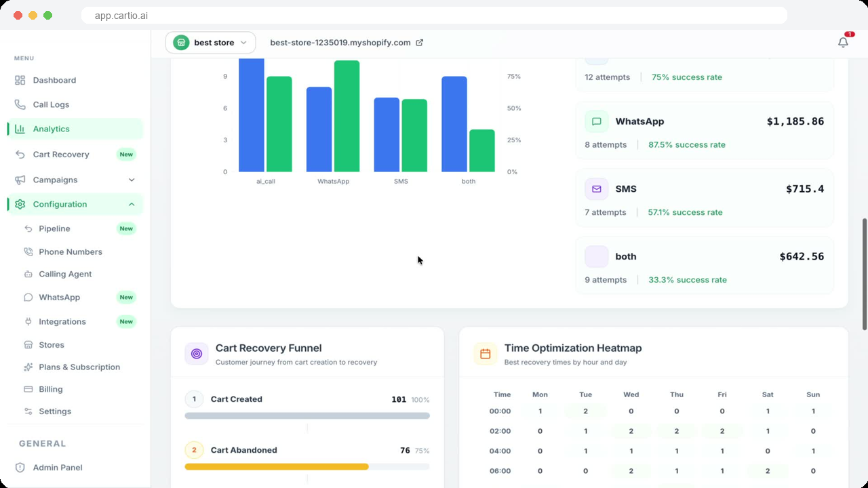Click the Call Logs phone icon
This screenshot has height=488, width=868.
pos(20,104)
